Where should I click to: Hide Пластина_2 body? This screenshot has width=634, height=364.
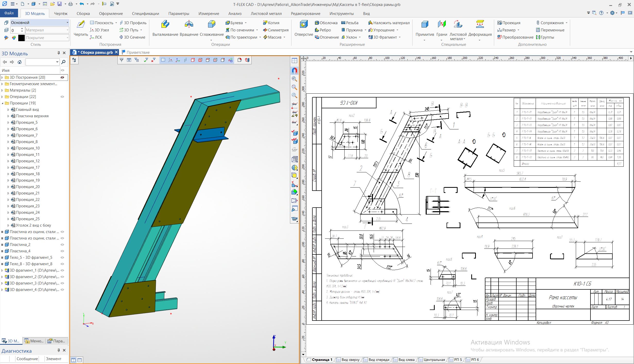click(62, 245)
